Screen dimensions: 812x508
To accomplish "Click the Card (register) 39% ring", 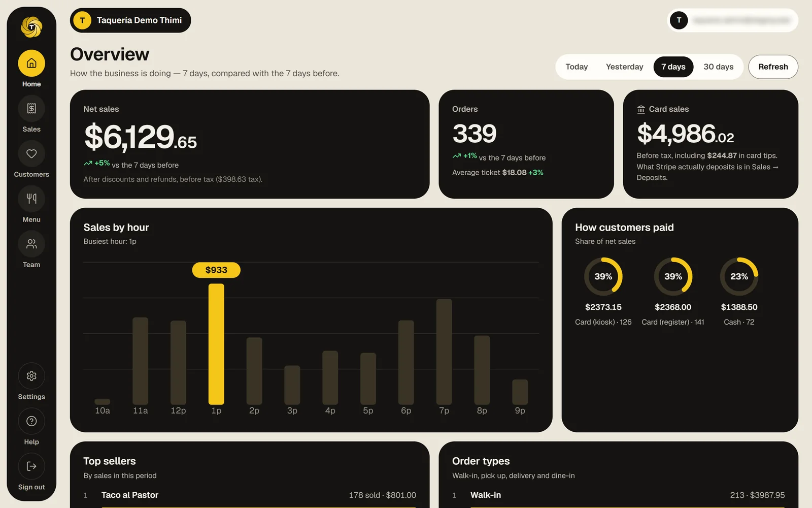I will pos(673,276).
